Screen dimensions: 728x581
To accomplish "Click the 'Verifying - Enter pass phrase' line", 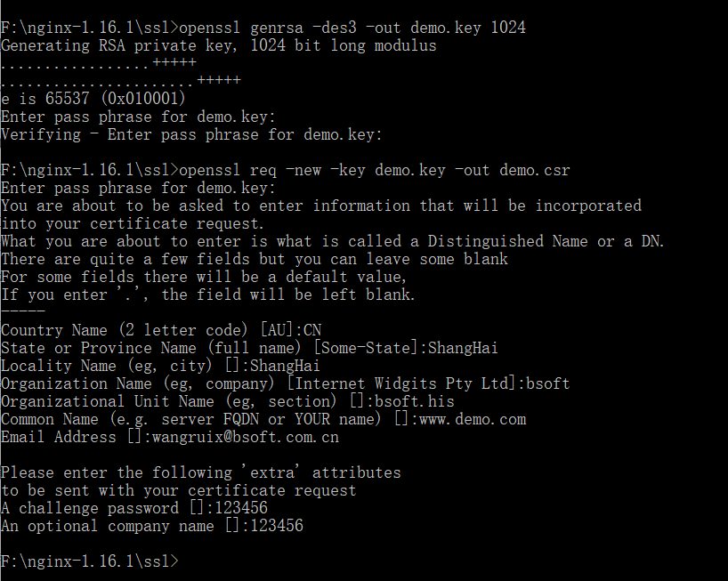I will pos(191,134).
